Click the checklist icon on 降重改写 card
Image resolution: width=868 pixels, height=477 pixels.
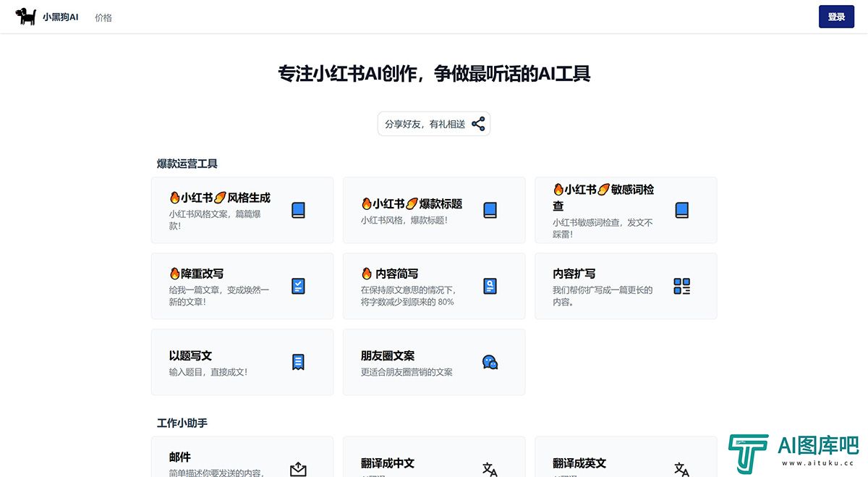299,286
